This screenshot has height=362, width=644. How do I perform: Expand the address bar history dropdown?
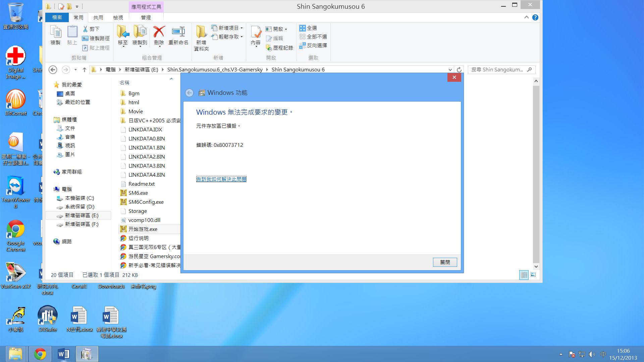[x=450, y=70]
